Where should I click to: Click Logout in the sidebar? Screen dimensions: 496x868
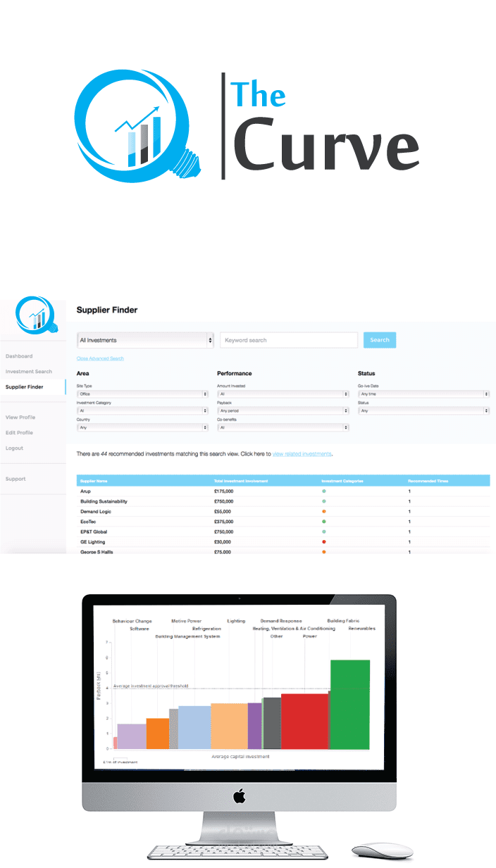coord(14,448)
